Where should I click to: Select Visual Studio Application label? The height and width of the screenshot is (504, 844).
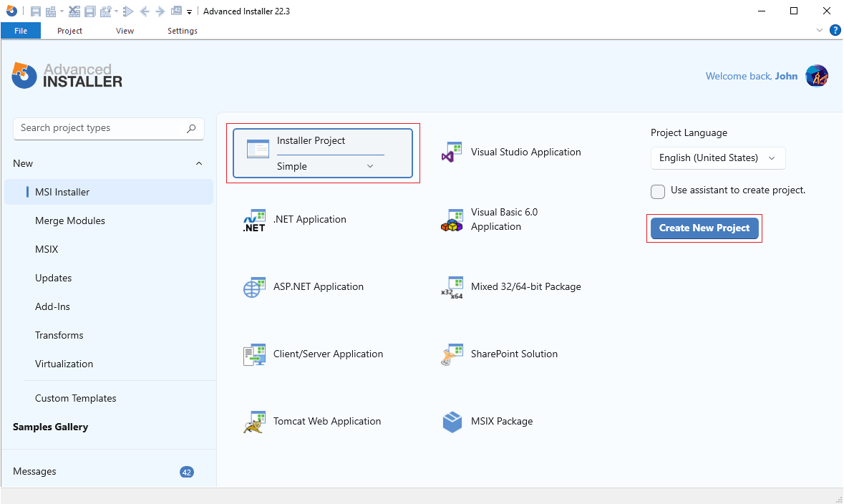[x=526, y=152]
